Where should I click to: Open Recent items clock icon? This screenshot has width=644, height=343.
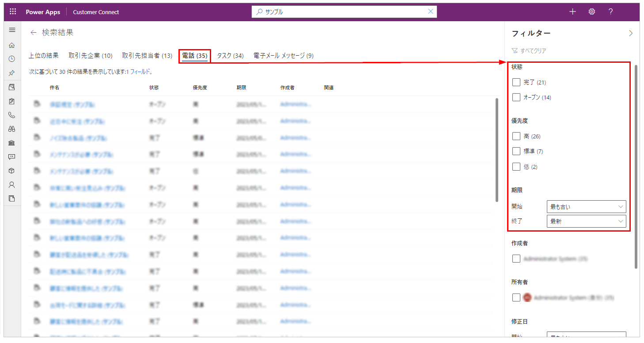[x=12, y=59]
